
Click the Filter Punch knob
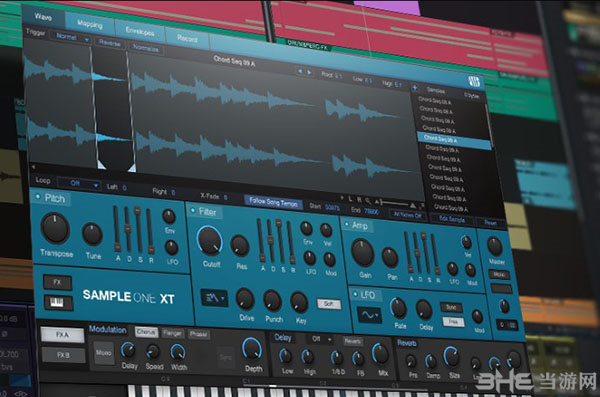(272, 301)
